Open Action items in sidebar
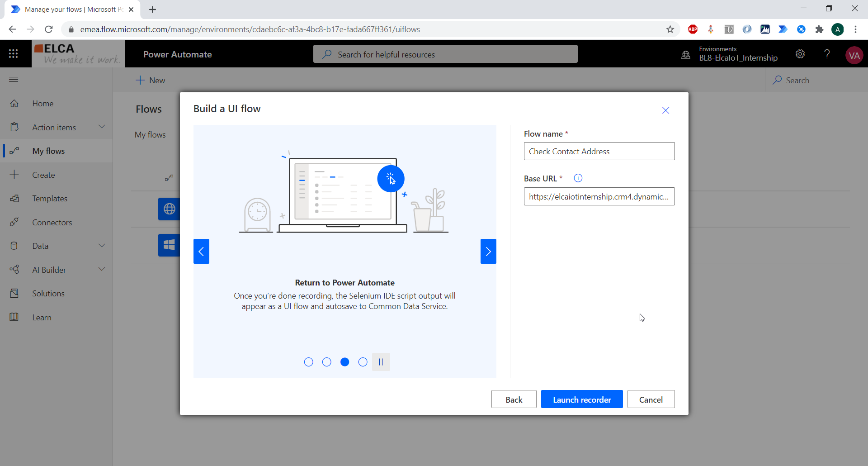This screenshot has height=466, width=868. pos(54,128)
